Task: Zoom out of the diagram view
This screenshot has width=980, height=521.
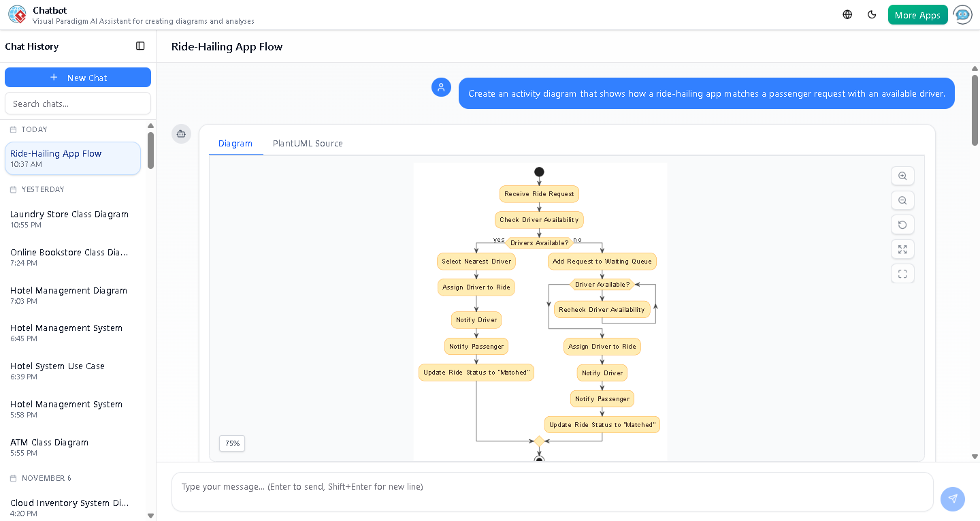Action: tap(902, 200)
